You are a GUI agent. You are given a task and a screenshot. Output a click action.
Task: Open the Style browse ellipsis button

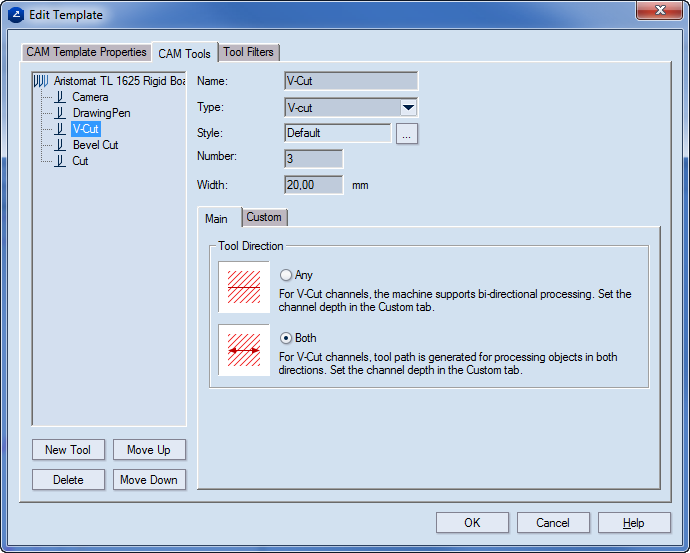point(406,134)
